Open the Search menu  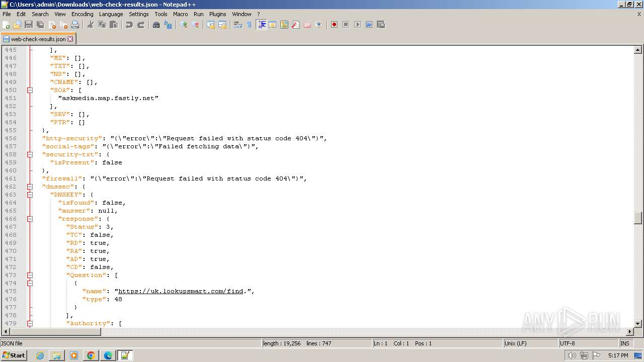click(40, 14)
